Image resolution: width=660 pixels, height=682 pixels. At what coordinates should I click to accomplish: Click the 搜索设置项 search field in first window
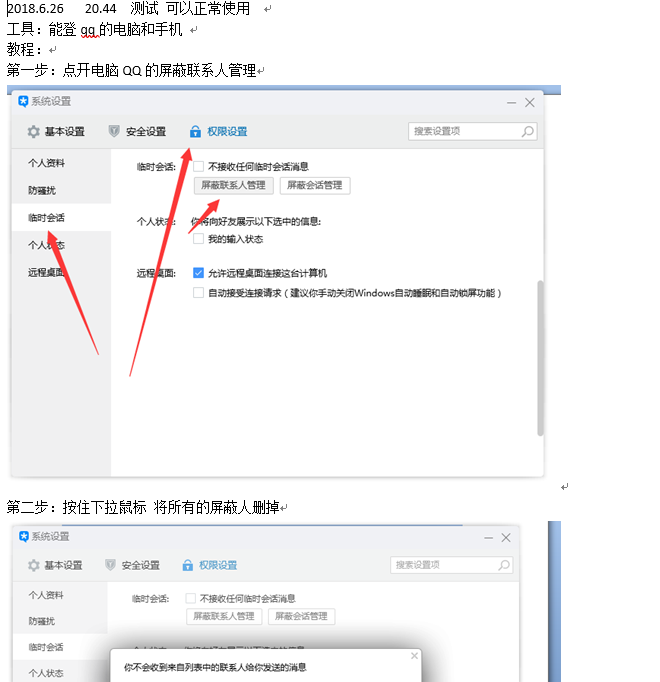pyautogui.click(x=472, y=131)
